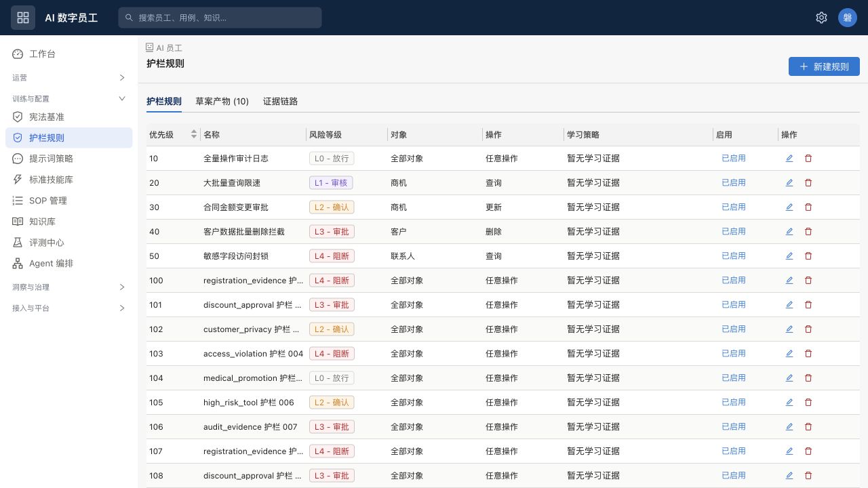
Task: Toggle 已启用 for 大批量查询限速
Action: tap(734, 183)
